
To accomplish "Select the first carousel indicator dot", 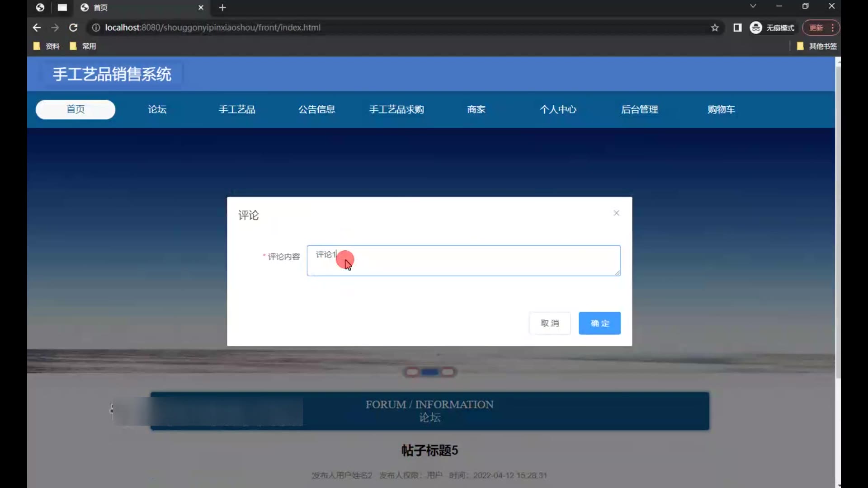I will [x=412, y=372].
